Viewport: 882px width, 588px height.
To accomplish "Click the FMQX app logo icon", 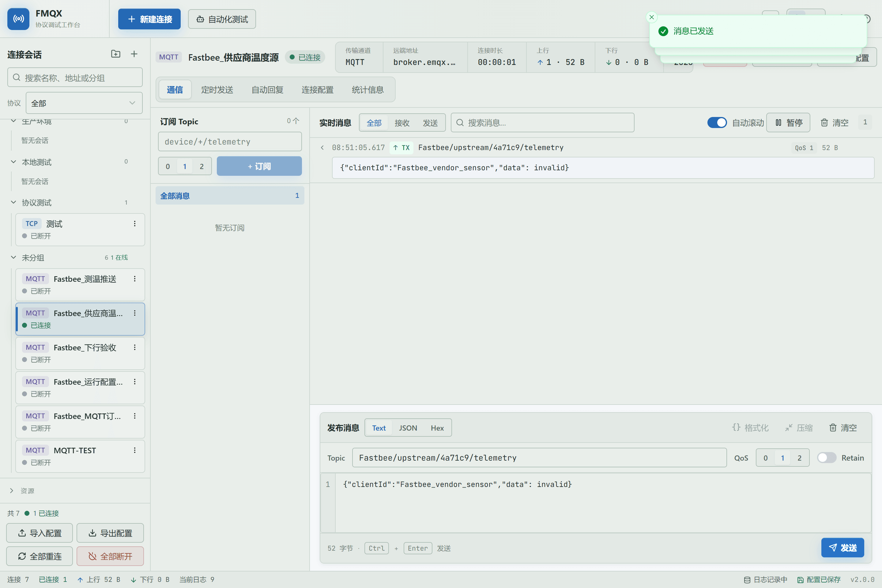I will click(x=18, y=19).
